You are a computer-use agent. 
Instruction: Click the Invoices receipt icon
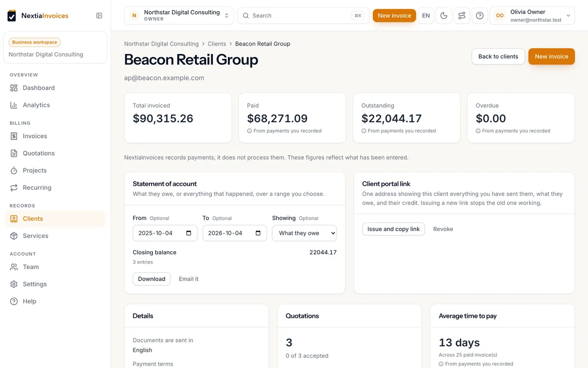14,136
